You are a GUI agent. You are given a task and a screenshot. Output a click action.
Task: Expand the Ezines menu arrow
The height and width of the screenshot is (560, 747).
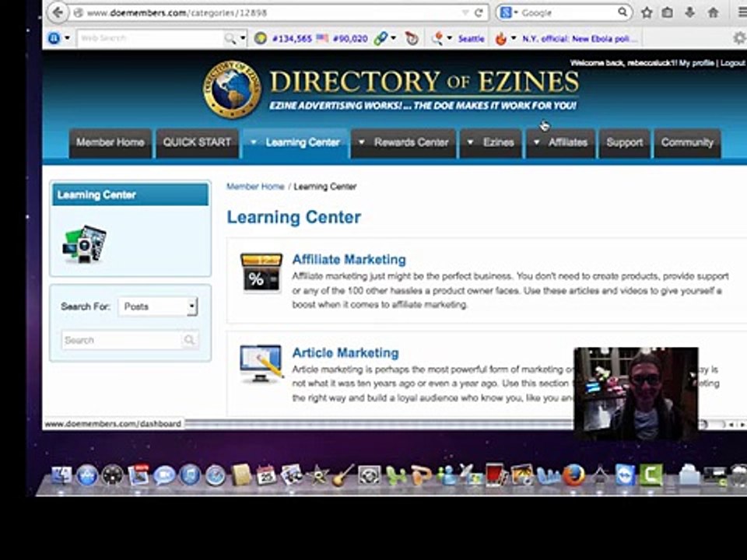pos(470,142)
